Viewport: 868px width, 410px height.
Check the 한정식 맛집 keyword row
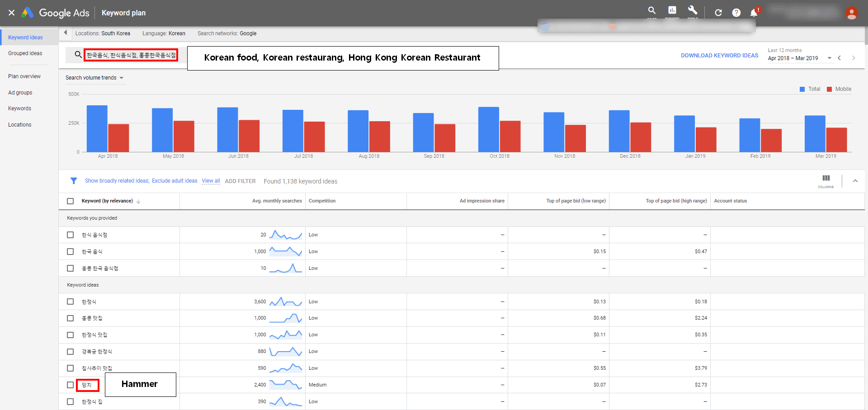pyautogui.click(x=70, y=335)
